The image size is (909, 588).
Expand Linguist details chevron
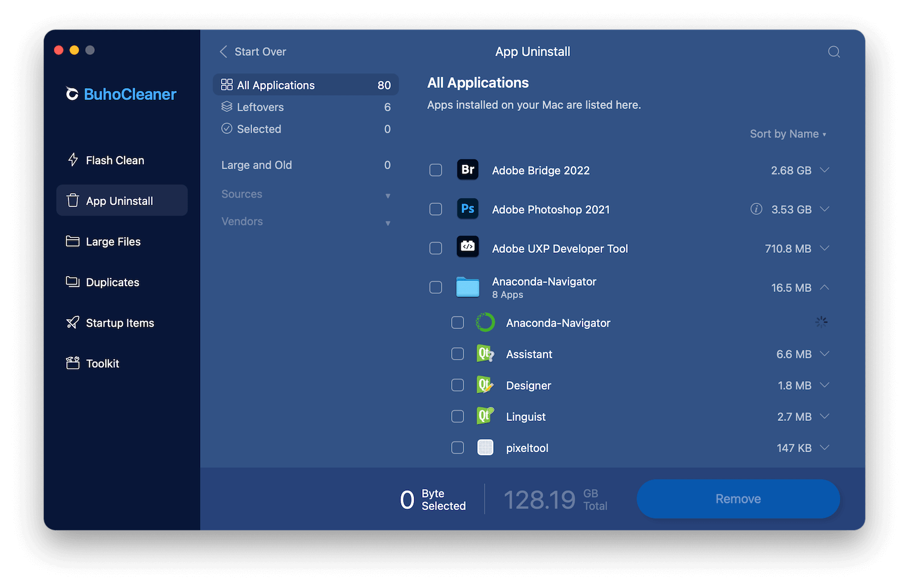[x=825, y=416]
